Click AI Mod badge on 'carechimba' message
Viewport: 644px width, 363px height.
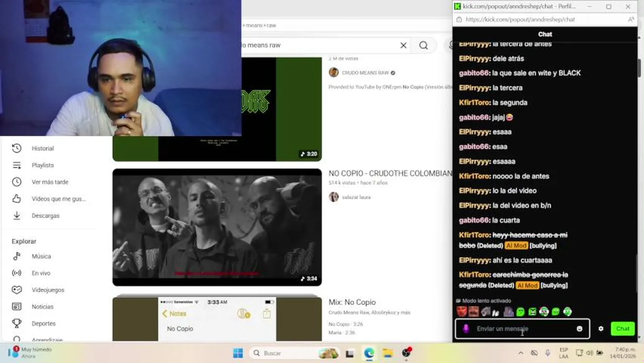click(x=527, y=285)
